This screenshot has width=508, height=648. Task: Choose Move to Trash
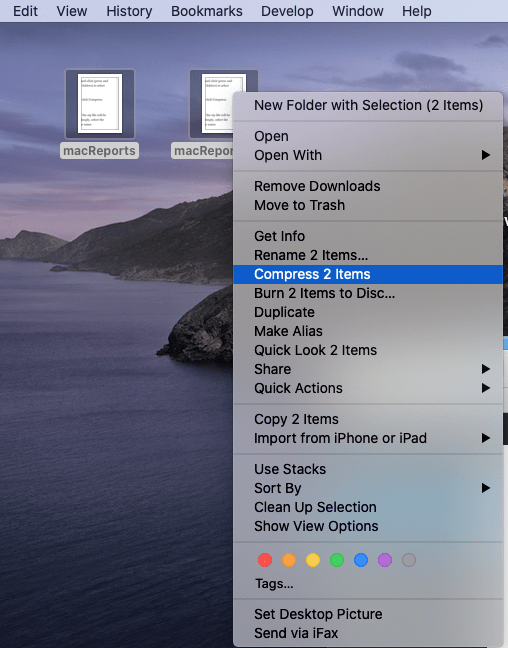coord(368,205)
